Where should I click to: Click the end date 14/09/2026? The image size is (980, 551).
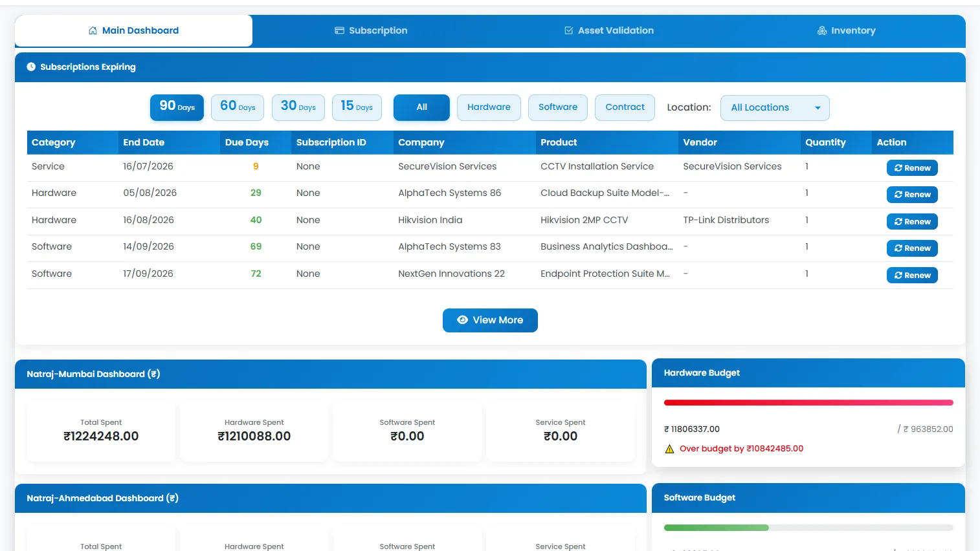tap(148, 246)
